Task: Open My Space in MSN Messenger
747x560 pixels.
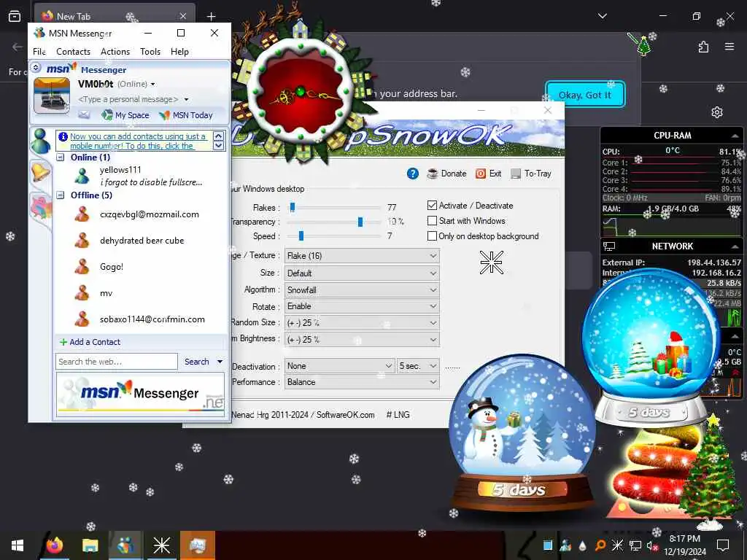Action: click(x=125, y=114)
